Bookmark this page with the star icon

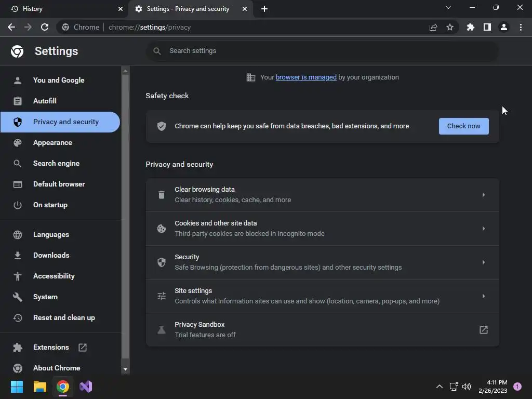[450, 27]
